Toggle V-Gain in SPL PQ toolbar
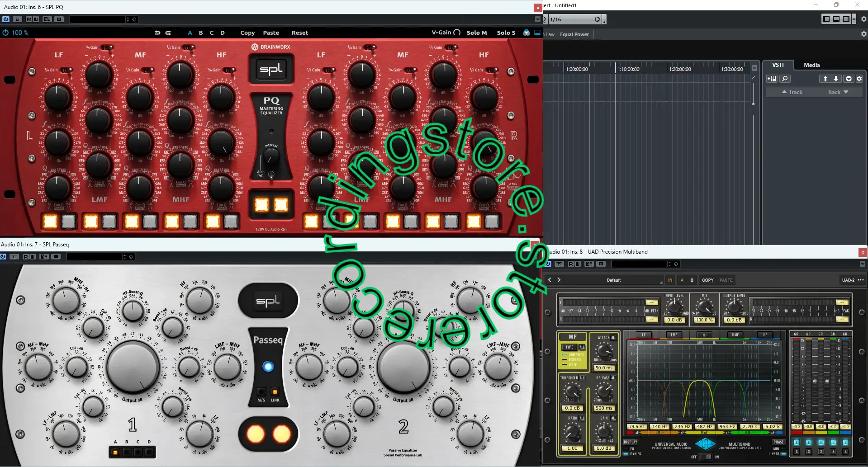Viewport: 868px width, 467px height. (446, 33)
